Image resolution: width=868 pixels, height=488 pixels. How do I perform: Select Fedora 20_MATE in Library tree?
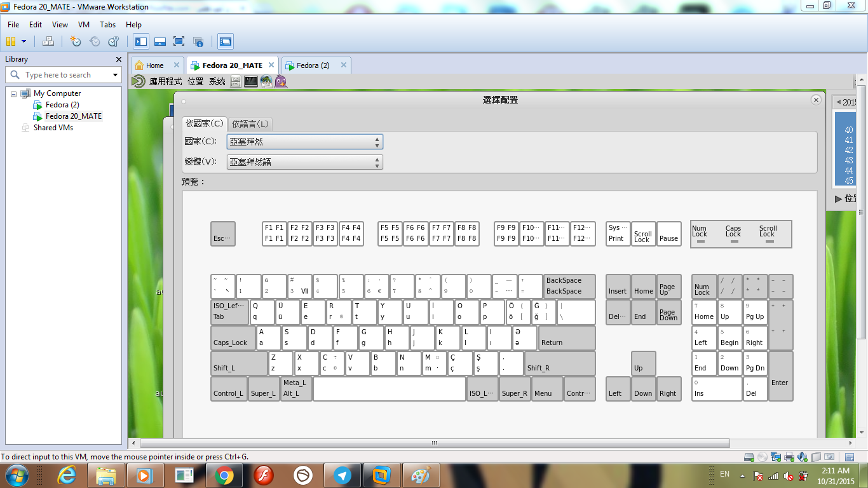pos(74,116)
